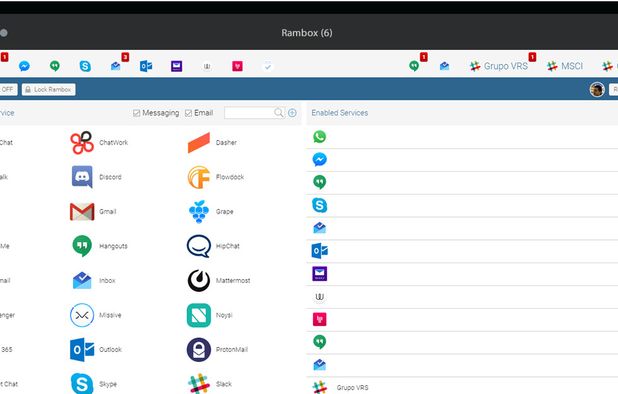Switch to the Skype tab in top bar
The width and height of the screenshot is (618, 394).
[x=85, y=66]
